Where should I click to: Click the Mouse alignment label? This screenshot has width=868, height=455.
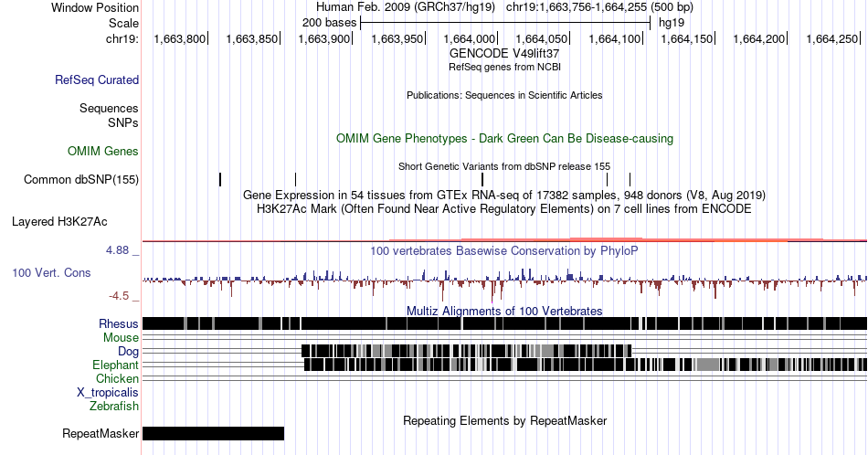coord(121,337)
